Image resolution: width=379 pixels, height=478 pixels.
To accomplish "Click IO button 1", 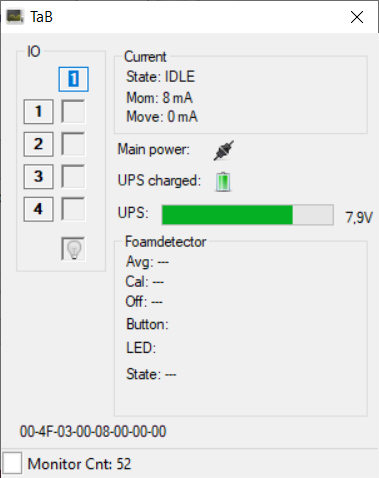I will click(38, 111).
